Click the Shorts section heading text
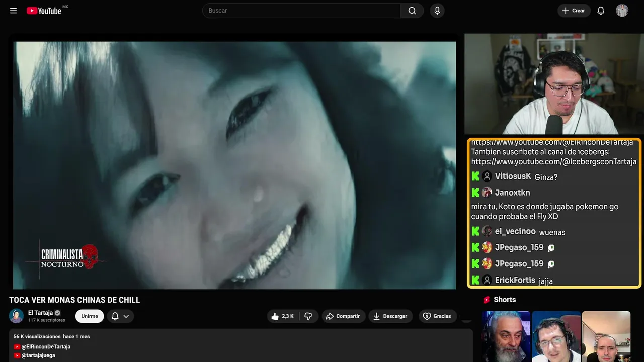Viewport: 644px width, 362px height. (x=505, y=300)
